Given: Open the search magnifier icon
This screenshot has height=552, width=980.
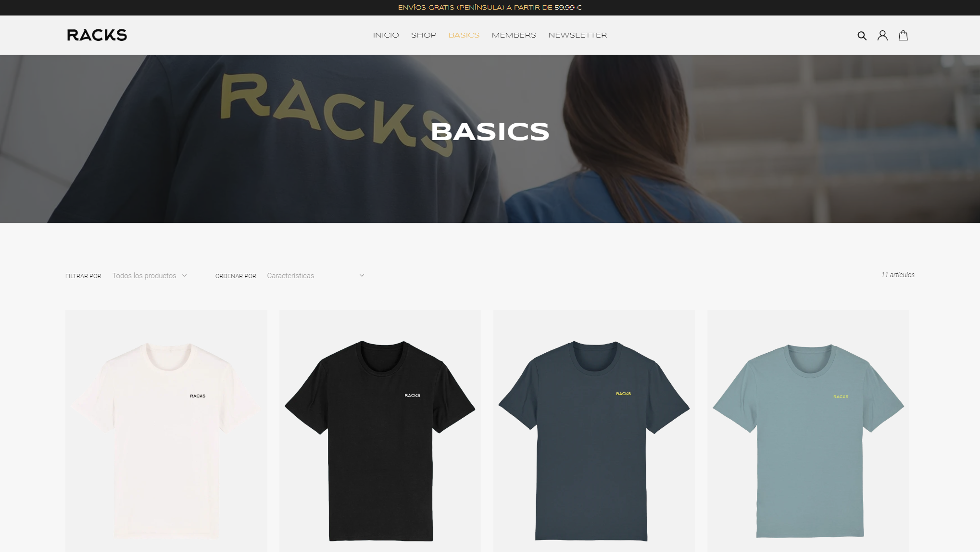Looking at the screenshot, I should click(862, 36).
